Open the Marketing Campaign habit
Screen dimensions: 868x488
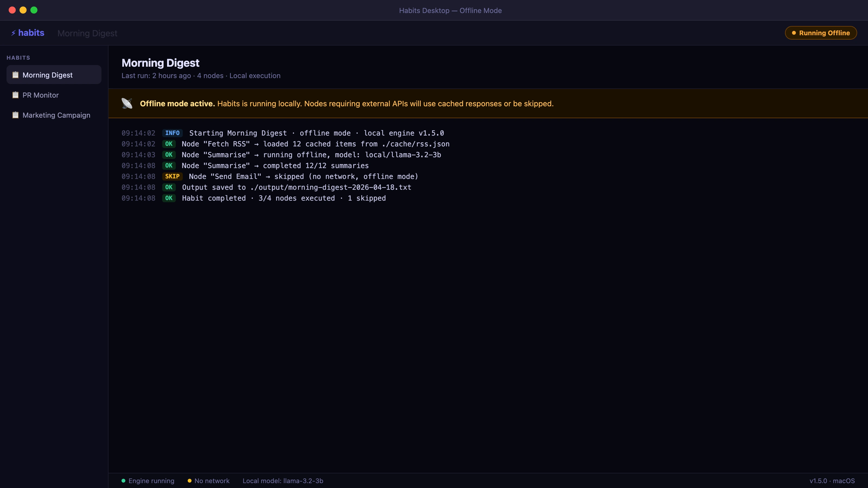[x=54, y=115]
